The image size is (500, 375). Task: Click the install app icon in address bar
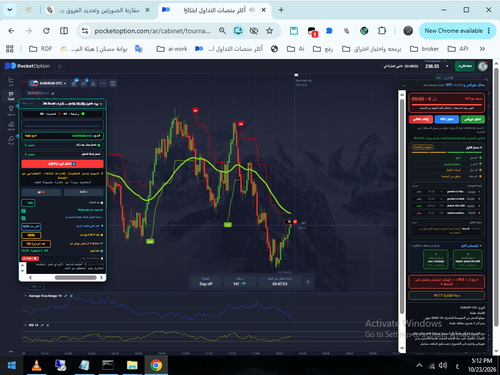tap(238, 31)
